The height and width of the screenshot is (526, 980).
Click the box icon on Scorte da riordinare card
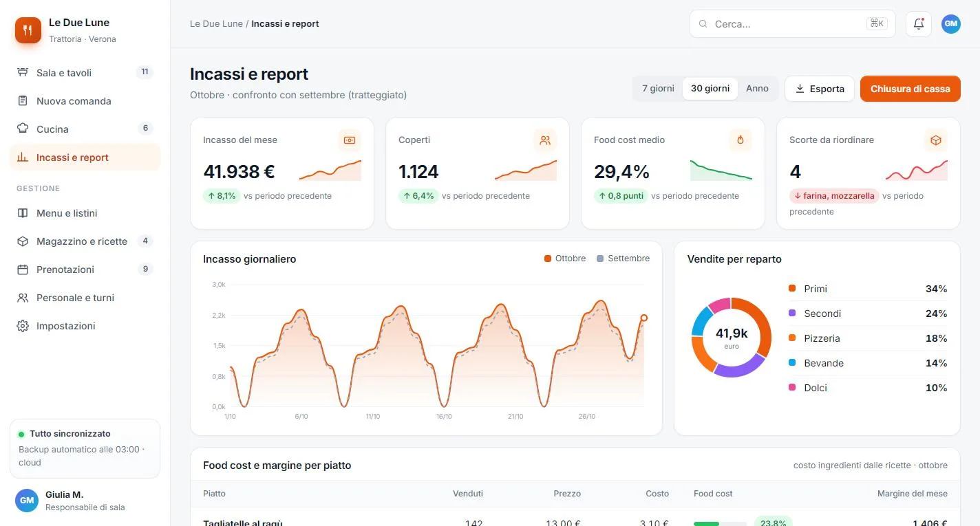(x=936, y=140)
